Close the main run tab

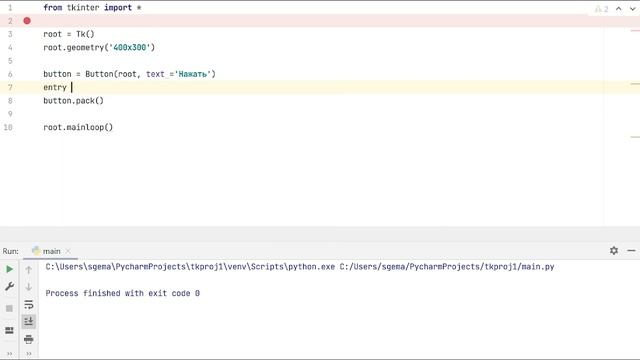[68, 251]
